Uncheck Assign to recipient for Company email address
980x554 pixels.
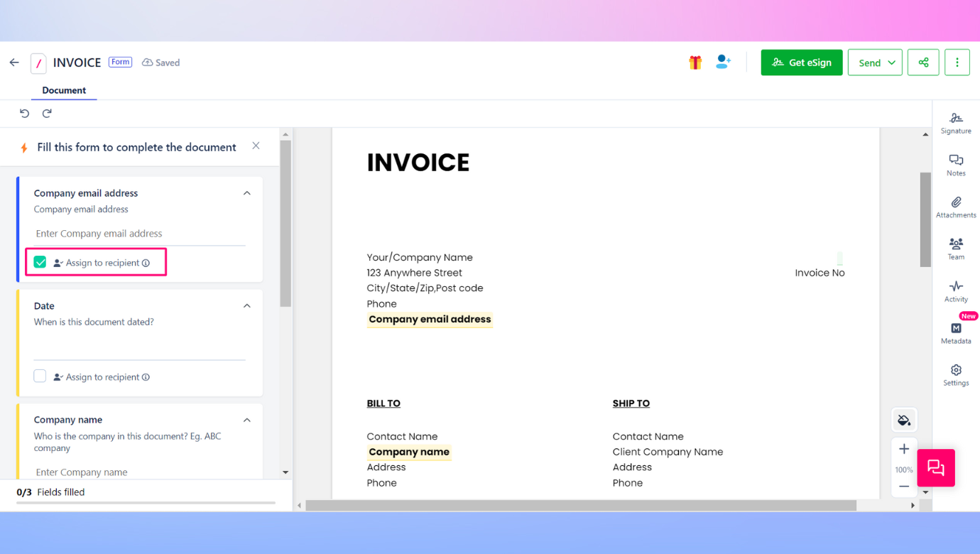[x=40, y=261]
